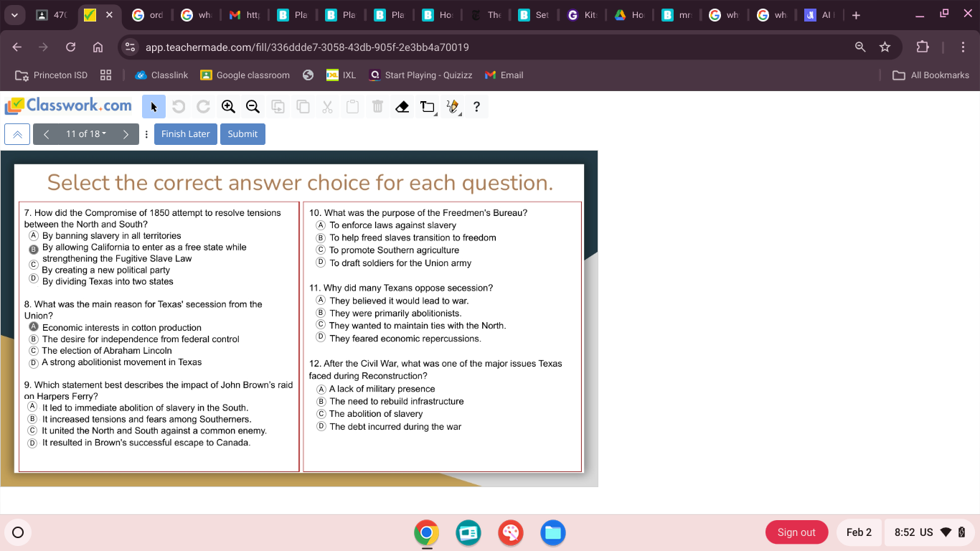The height and width of the screenshot is (551, 980).
Task: Open the Google classroom bookmark
Action: (x=245, y=75)
